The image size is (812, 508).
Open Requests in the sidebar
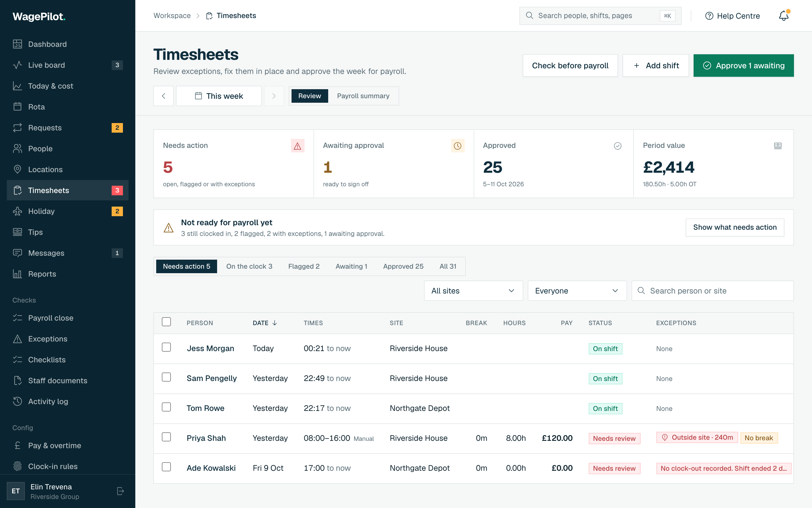tap(67, 128)
